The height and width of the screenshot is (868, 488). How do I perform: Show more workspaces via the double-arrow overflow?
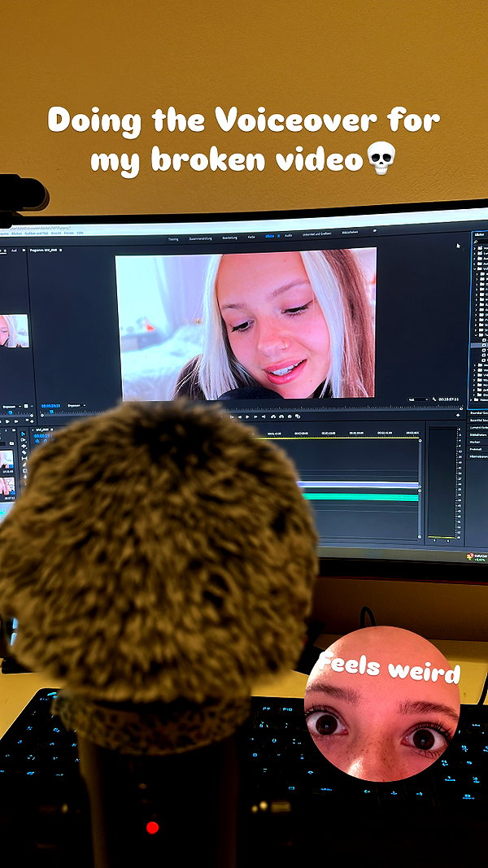374,231
